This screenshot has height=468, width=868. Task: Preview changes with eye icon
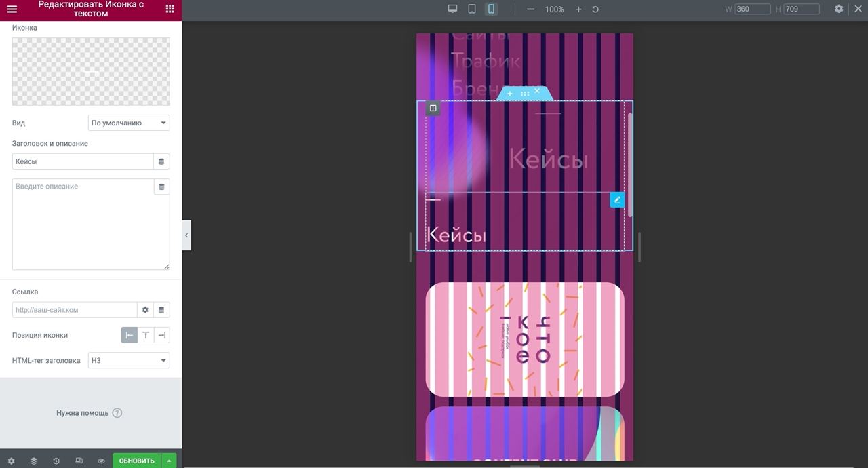[x=101, y=461]
